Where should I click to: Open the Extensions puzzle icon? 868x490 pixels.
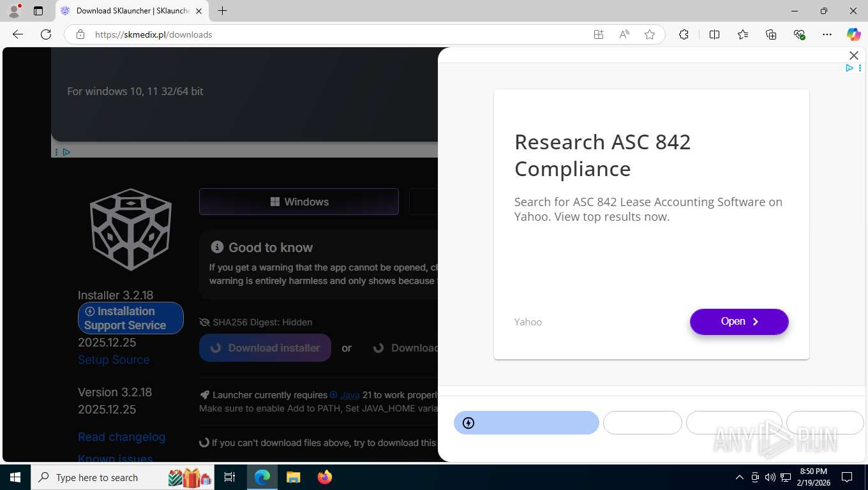pos(684,34)
